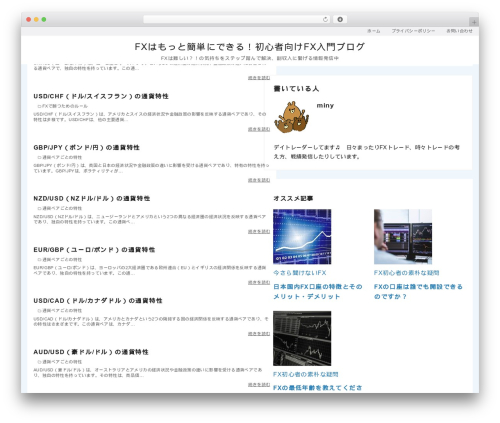
Task: Open the NZD/USD currency characteristics article
Action: [92, 198]
